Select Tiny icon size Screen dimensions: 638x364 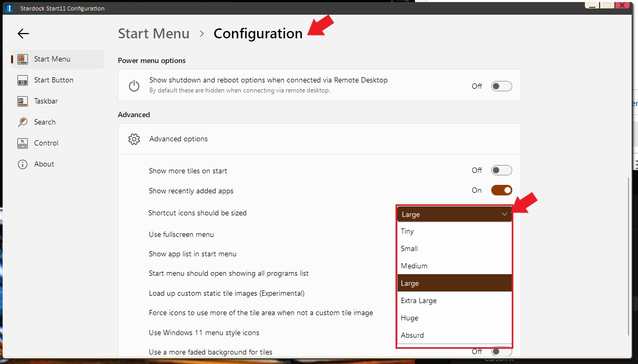point(454,231)
